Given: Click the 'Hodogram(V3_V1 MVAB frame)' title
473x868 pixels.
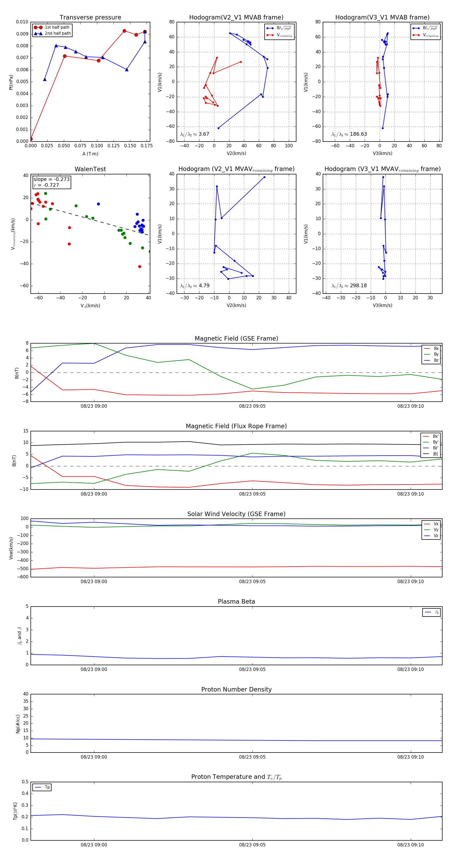Looking at the screenshot, I should (382, 18).
